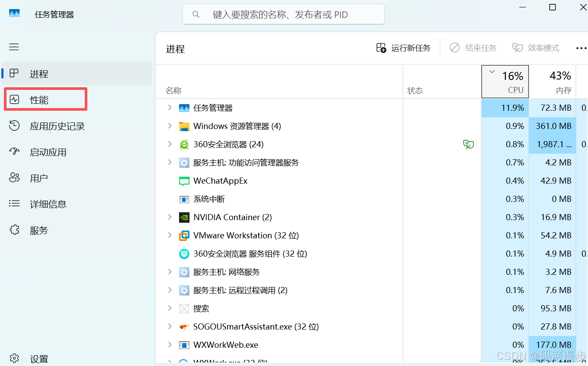
Task: Sort by the 名称 column header
Action: [x=279, y=82]
